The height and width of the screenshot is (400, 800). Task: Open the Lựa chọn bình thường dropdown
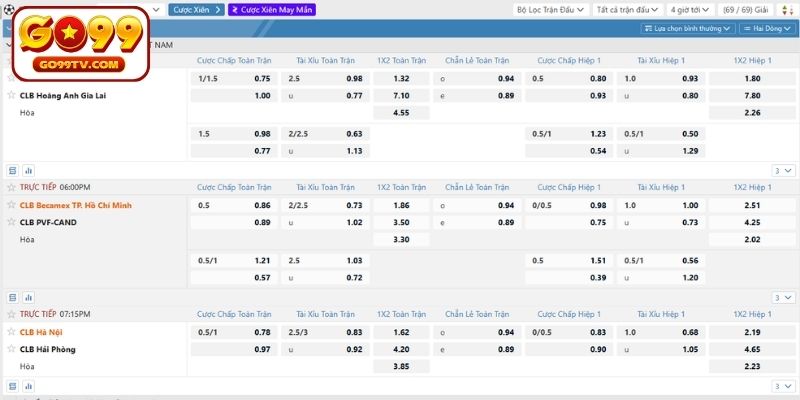(x=686, y=29)
